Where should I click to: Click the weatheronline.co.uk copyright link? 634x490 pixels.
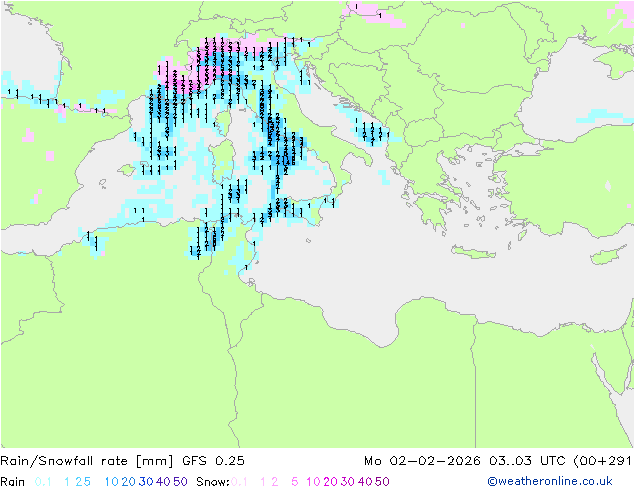pyautogui.click(x=550, y=481)
